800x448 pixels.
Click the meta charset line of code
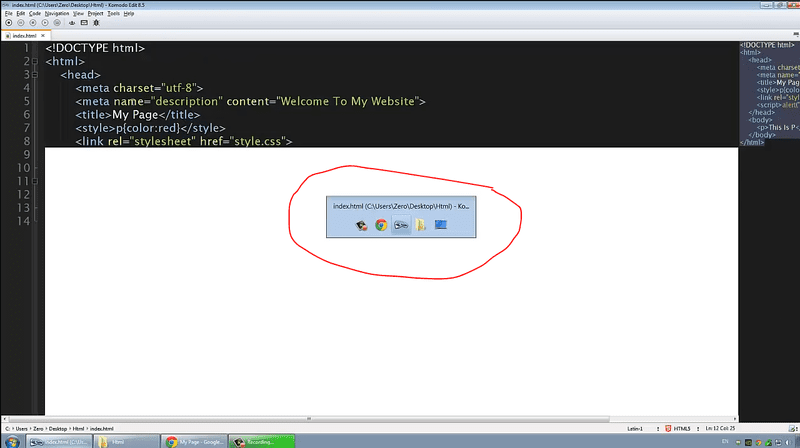(x=139, y=88)
